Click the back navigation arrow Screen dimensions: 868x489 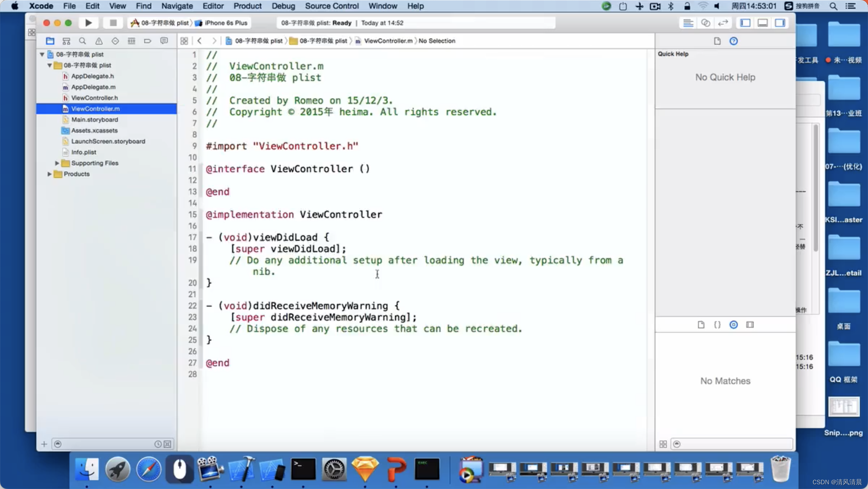[199, 40]
